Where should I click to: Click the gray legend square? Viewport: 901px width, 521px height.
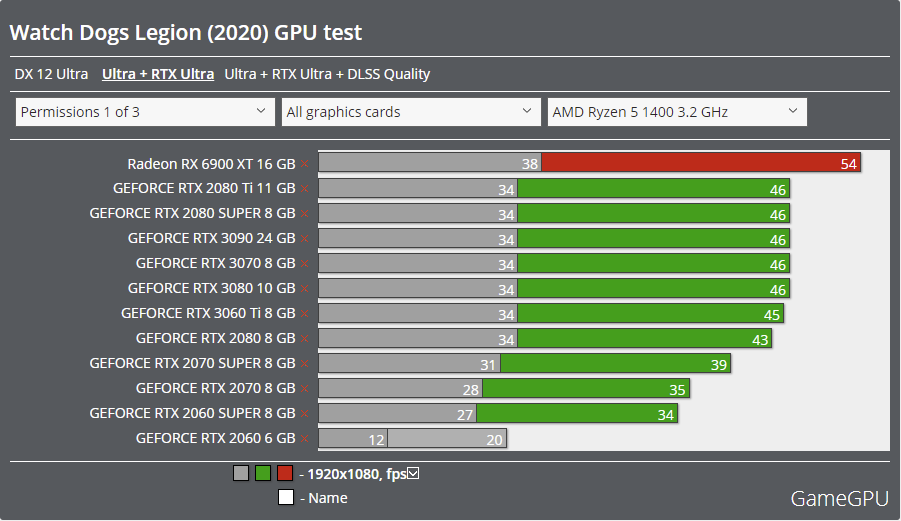241,474
